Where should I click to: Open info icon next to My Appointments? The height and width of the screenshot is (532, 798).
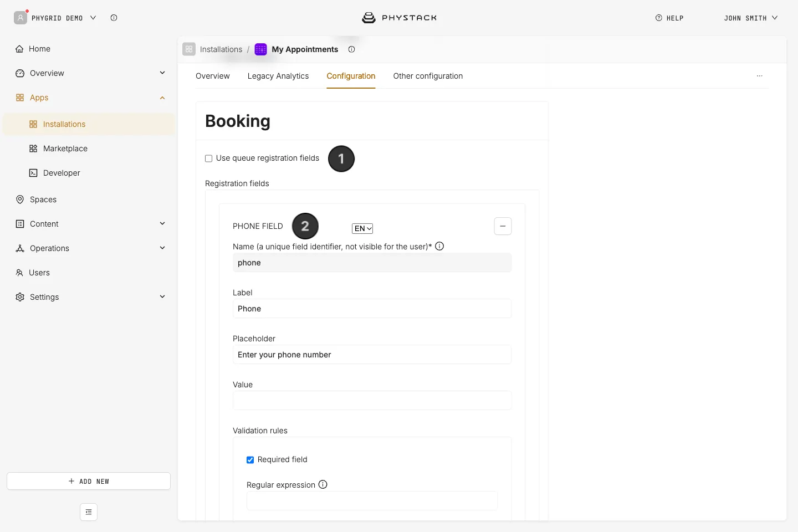coord(351,49)
